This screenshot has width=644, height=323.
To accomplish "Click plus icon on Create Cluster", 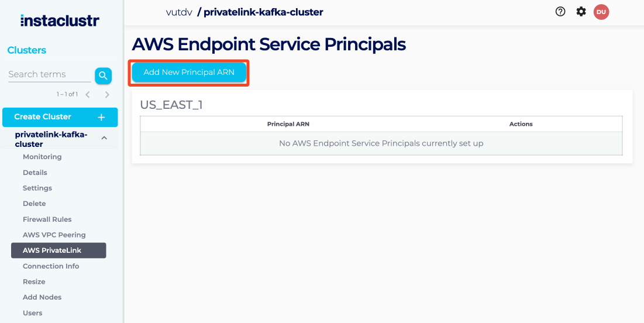I will coord(101,117).
